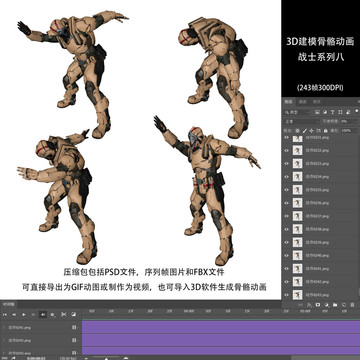
Task: Click link layers icon at panel bottom
Action: 300,305
